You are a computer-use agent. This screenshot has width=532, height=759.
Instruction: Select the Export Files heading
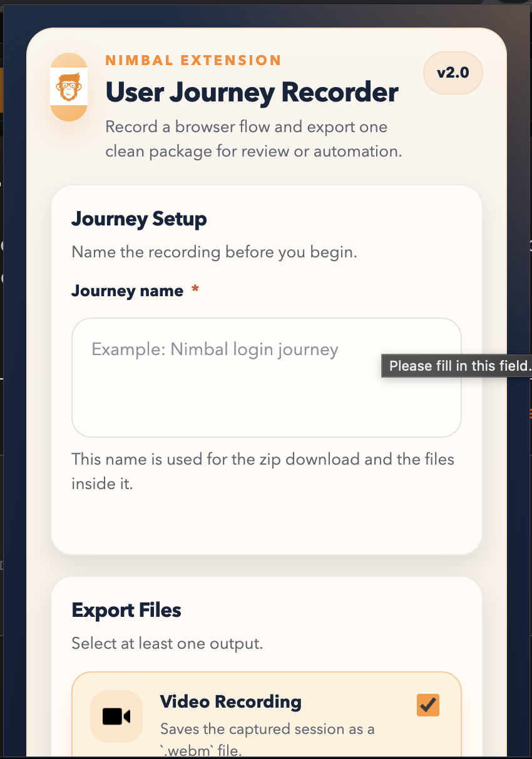tap(126, 611)
